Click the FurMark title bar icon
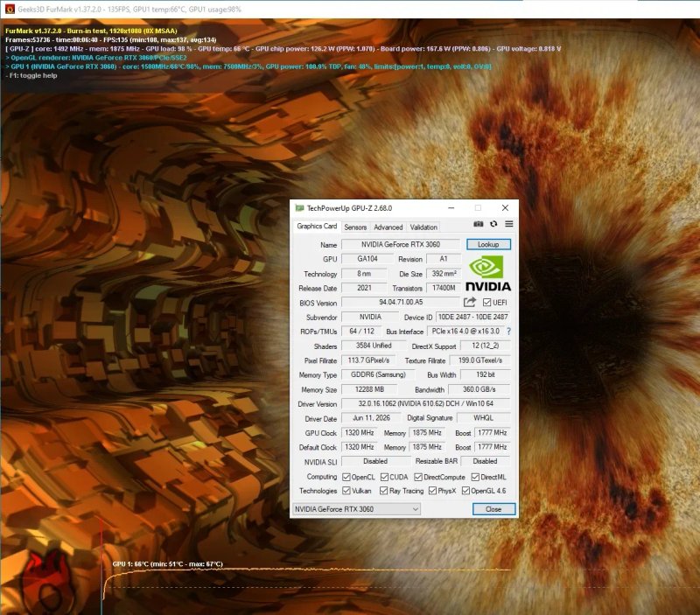 point(10,9)
